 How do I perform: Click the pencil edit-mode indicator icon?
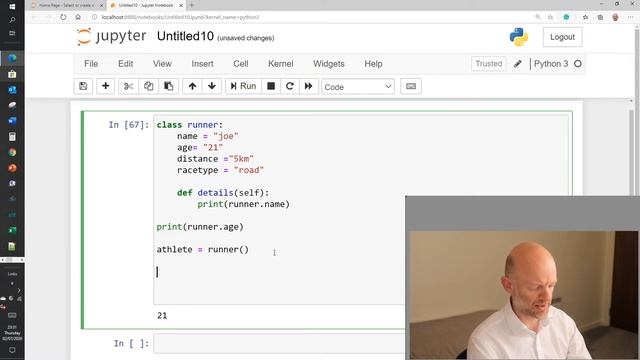[518, 64]
